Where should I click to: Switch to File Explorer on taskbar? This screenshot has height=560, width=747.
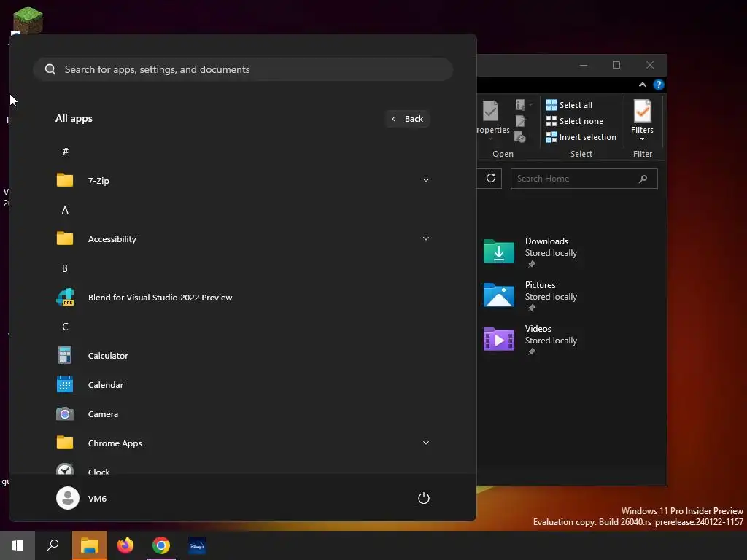pos(90,545)
